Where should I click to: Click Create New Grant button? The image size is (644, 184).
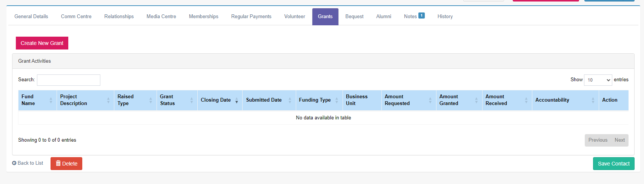coord(42,43)
